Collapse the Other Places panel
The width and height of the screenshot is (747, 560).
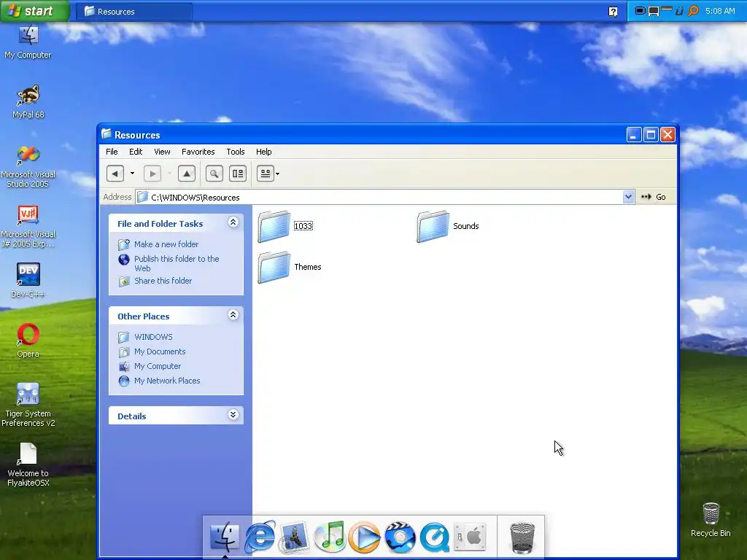tap(233, 315)
